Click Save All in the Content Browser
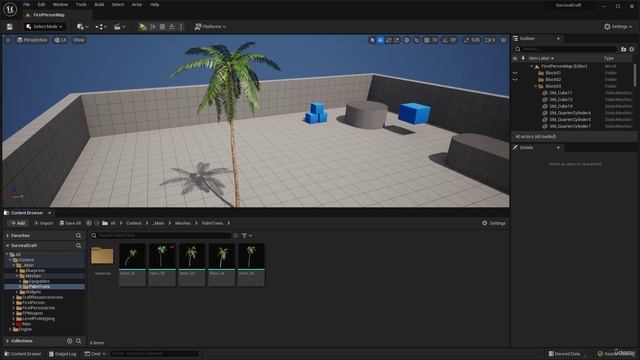640x360 pixels. point(70,223)
